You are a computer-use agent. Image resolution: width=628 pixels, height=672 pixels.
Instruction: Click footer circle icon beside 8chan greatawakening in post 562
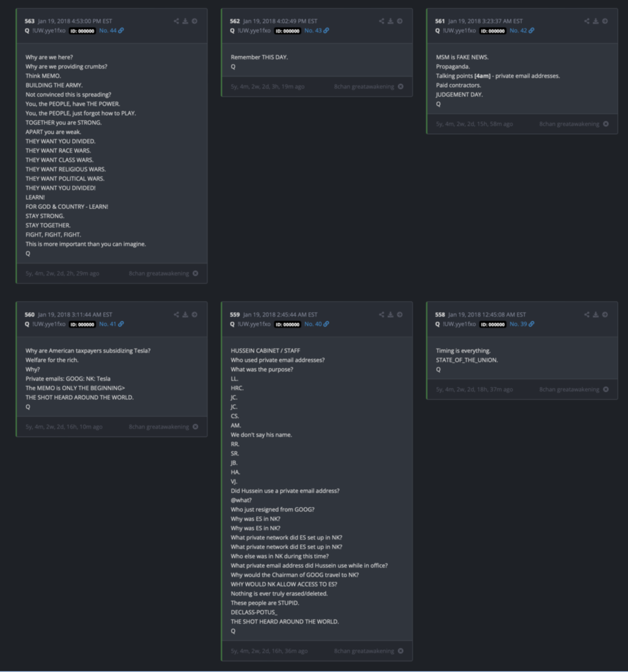tap(401, 87)
